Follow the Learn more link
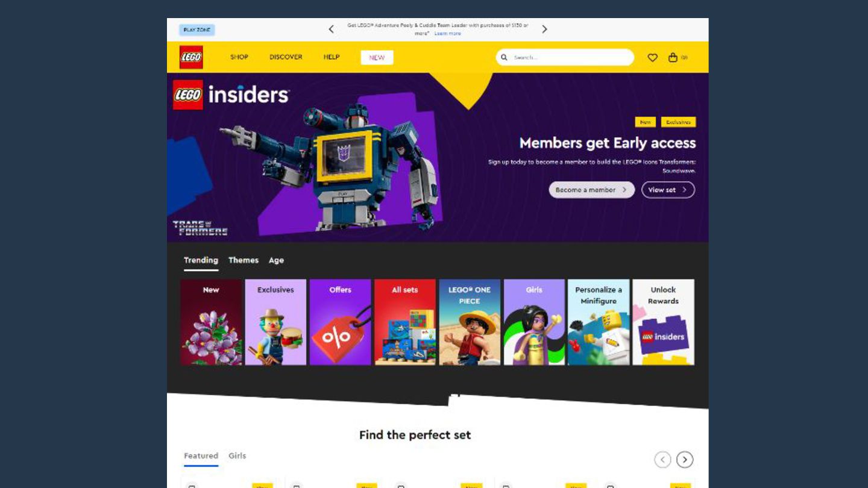868x488 pixels. click(x=447, y=34)
